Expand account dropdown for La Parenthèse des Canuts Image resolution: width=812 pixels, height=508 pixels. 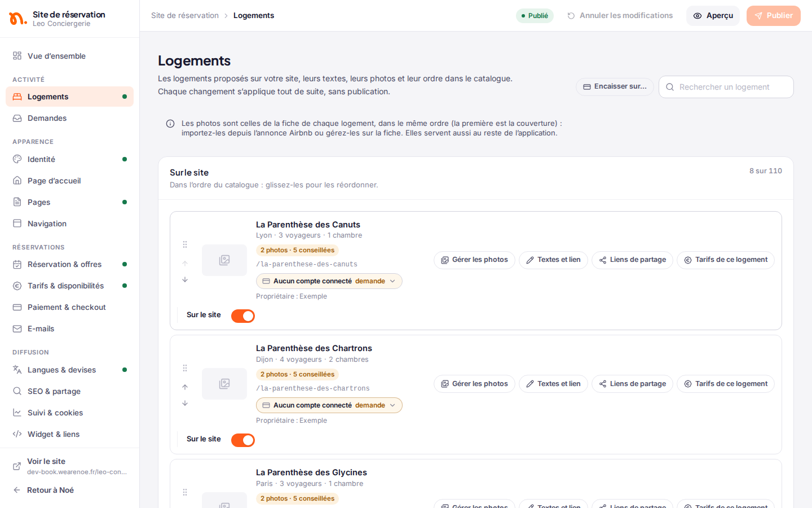pos(329,281)
